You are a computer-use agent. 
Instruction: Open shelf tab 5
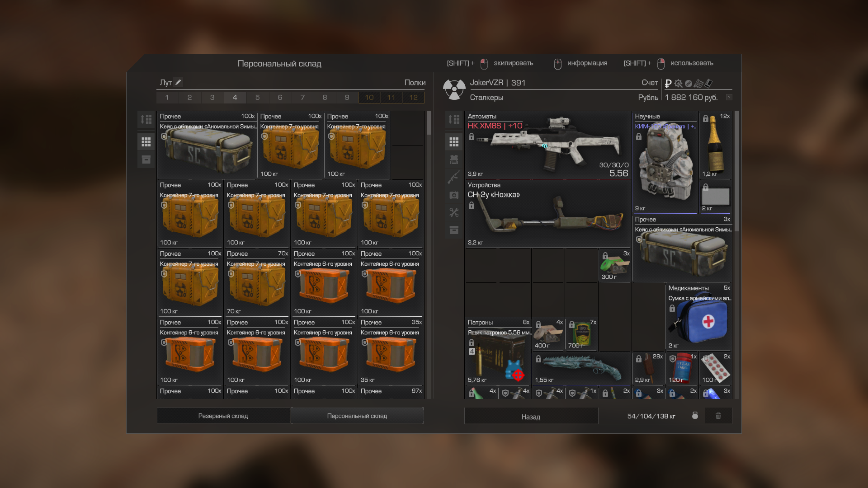(258, 97)
